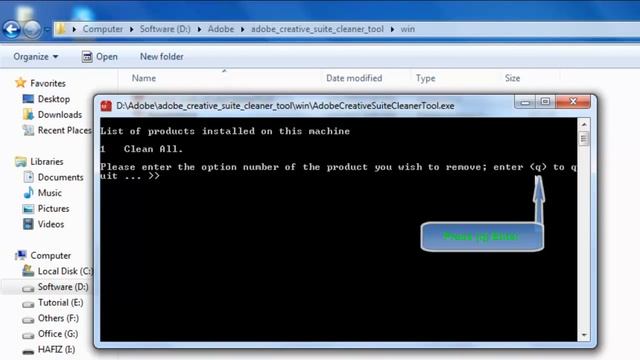This screenshot has width=640, height=360.
Task: Click the Explorer forward arrow button
Action: tap(32, 29)
